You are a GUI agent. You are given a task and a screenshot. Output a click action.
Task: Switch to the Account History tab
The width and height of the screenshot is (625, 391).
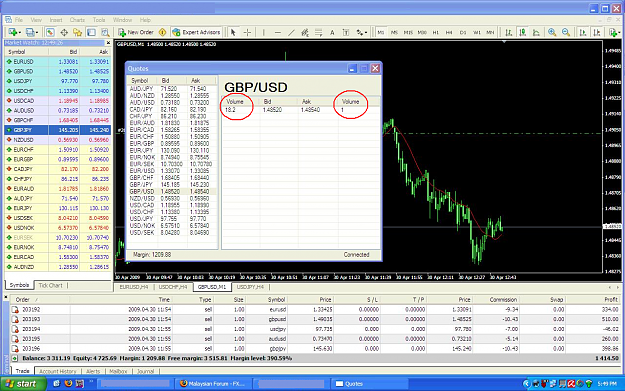point(57,371)
